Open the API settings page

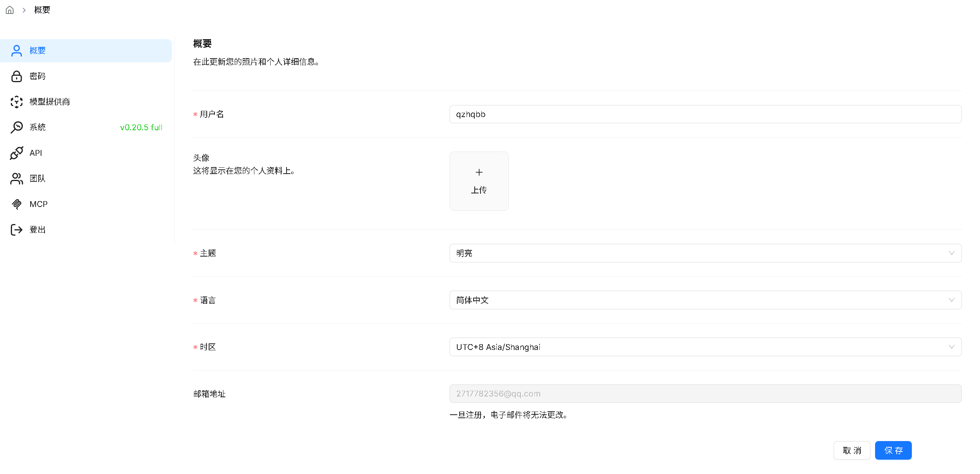pyautogui.click(x=86, y=153)
